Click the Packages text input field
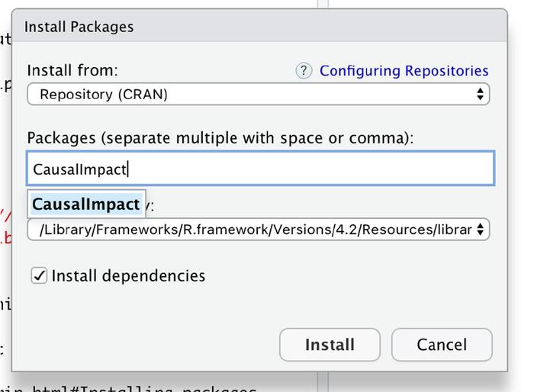 pyautogui.click(x=261, y=169)
